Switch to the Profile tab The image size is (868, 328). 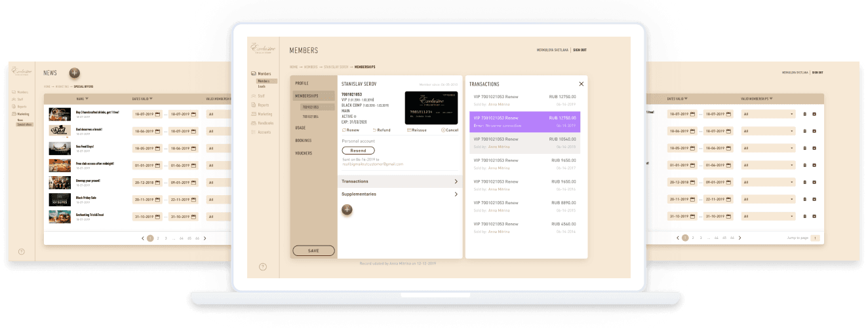coord(302,83)
